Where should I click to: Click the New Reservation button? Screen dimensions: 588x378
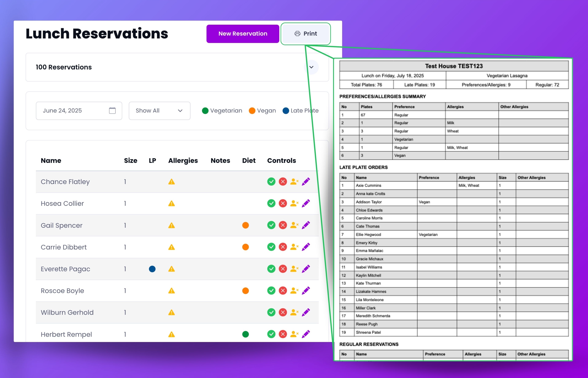[x=243, y=34]
